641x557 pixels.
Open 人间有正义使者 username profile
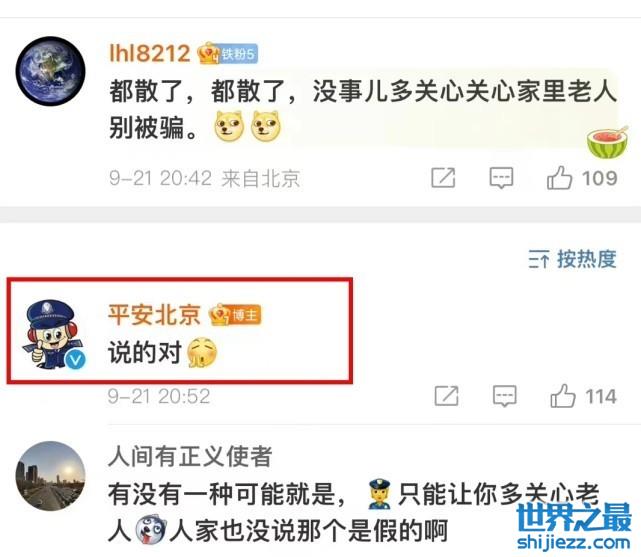click(x=190, y=456)
